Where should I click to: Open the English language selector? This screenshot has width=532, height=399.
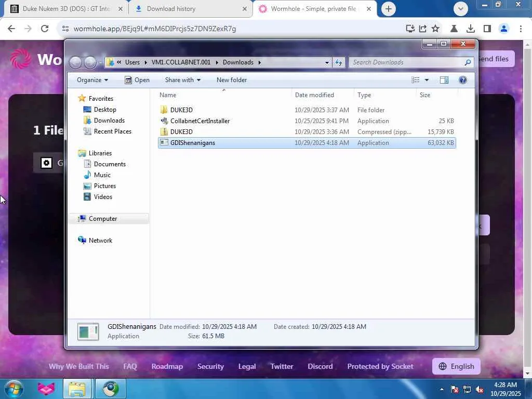tap(456, 367)
